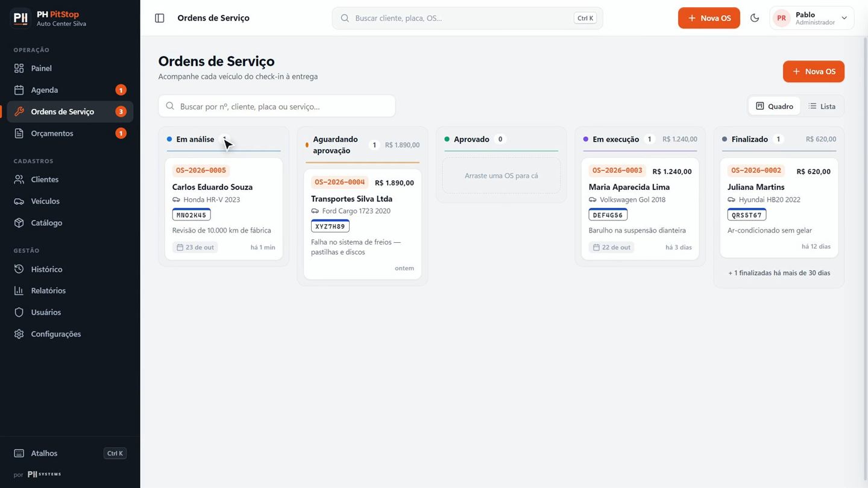Click the PH PitStop logo

[20, 18]
